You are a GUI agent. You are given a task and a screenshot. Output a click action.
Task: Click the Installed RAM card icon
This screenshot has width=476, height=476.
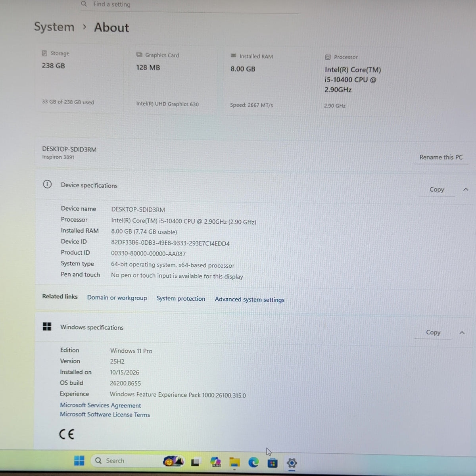[233, 56]
